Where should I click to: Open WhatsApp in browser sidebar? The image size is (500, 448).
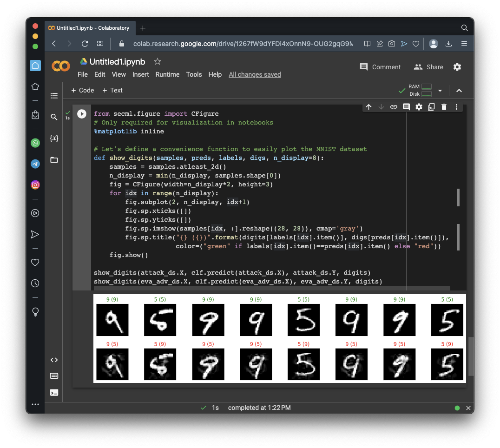(x=35, y=143)
